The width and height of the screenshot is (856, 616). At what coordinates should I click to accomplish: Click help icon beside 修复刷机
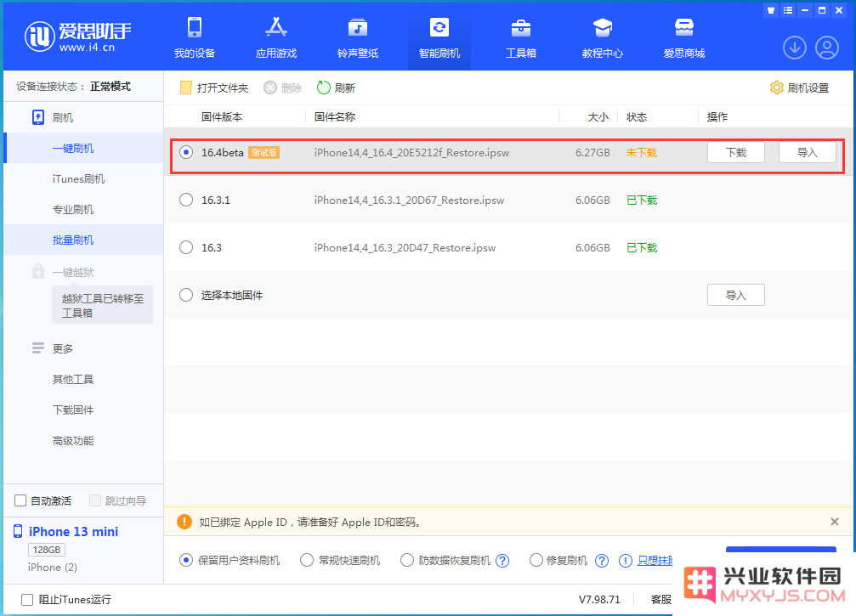coord(602,560)
